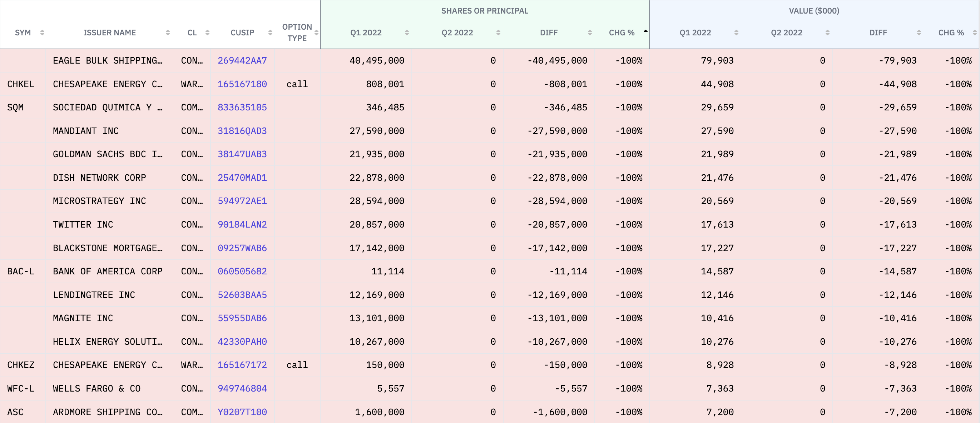Sort value Q1 2022 column icon
The width and height of the screenshot is (980, 423).
(x=736, y=33)
